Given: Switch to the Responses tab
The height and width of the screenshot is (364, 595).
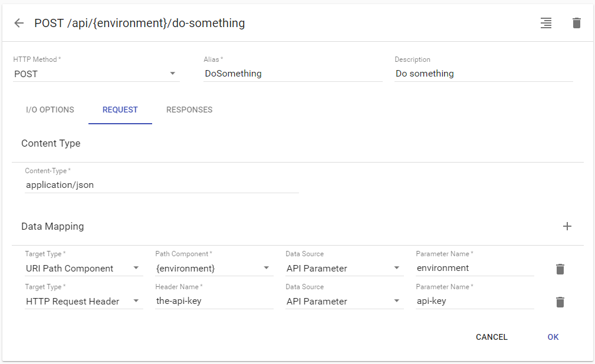Looking at the screenshot, I should pos(189,110).
